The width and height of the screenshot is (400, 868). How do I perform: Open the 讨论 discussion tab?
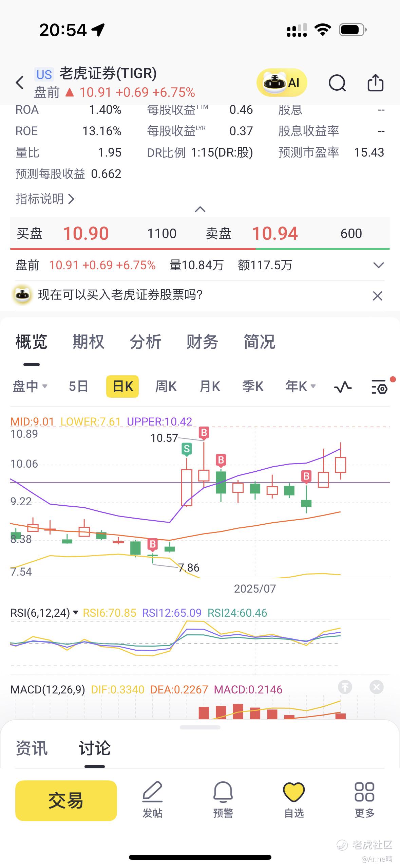(95, 748)
